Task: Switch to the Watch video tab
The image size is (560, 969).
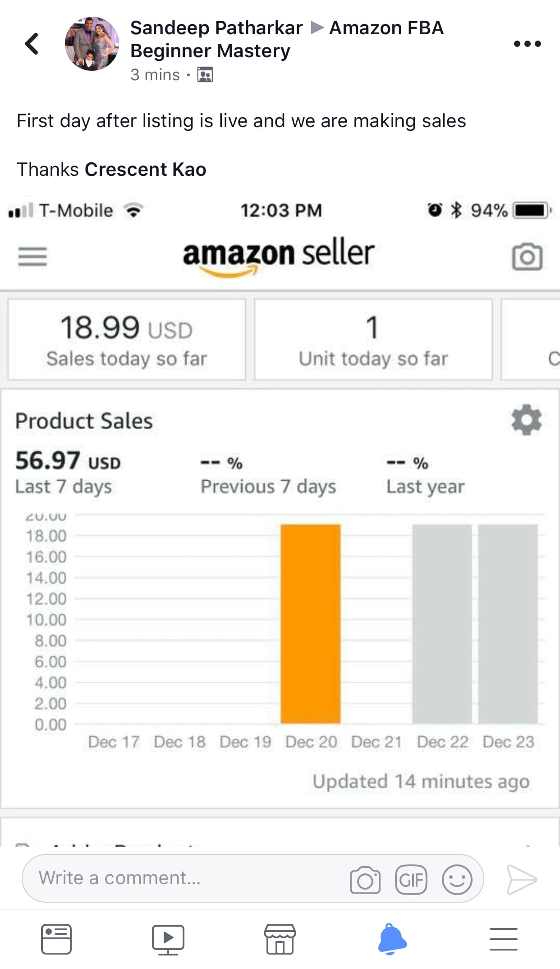Action: pos(168,940)
